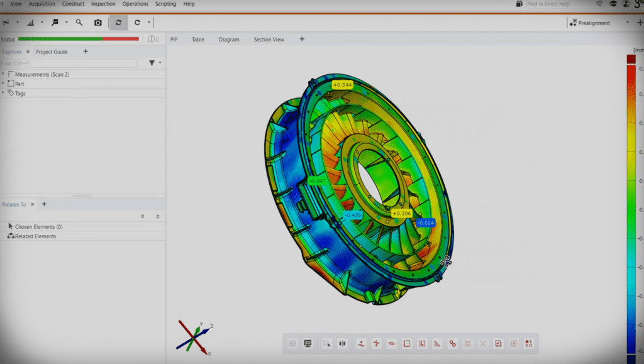Viewport: 644px width, 364px height.
Task: Select the -0.614 deviation label
Action: click(x=426, y=223)
